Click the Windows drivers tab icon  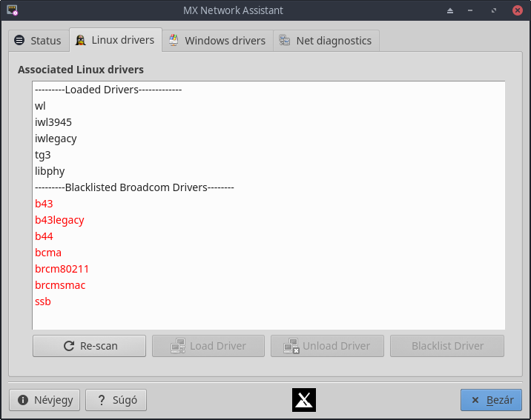(x=174, y=40)
